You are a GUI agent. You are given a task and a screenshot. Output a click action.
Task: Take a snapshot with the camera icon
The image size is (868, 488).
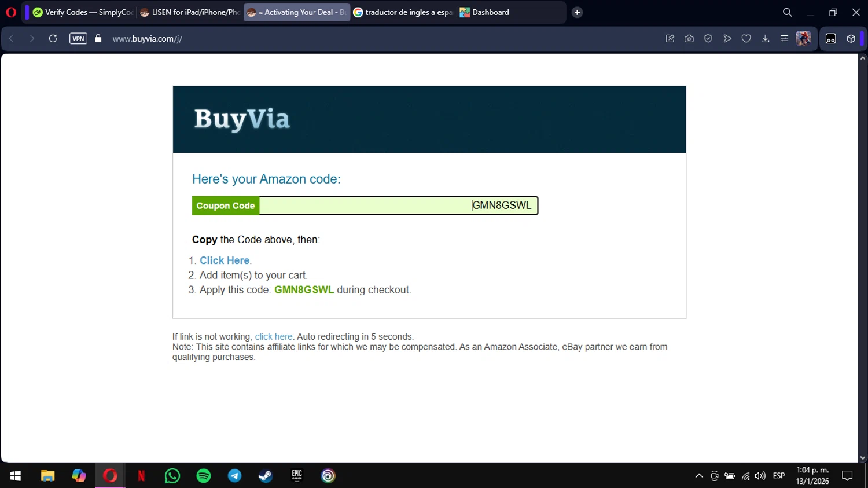(x=689, y=39)
